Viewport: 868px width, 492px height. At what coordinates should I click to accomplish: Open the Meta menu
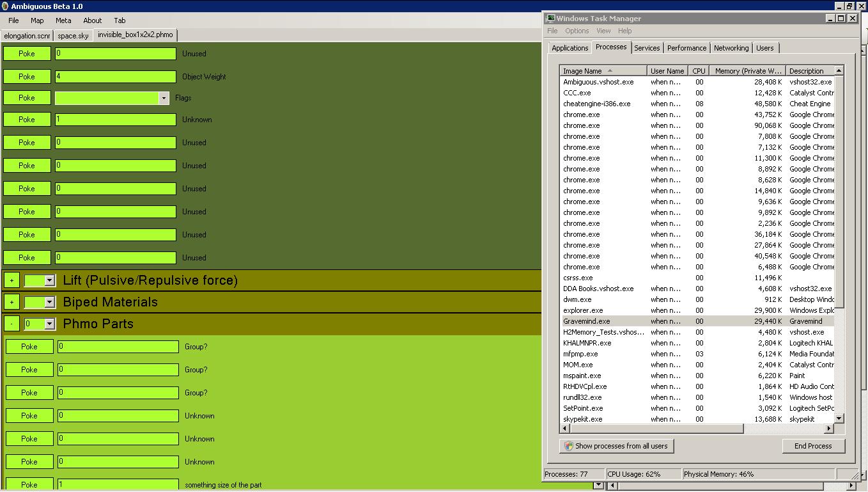[x=63, y=20]
